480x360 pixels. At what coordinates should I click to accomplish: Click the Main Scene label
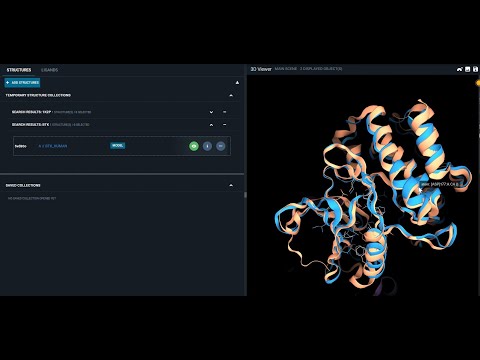coord(286,69)
